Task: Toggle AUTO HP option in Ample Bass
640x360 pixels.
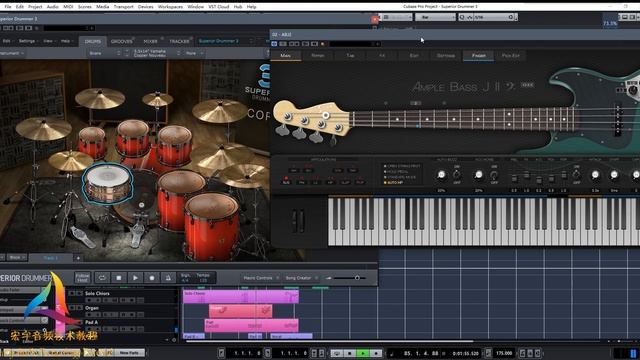Action: pos(393,183)
